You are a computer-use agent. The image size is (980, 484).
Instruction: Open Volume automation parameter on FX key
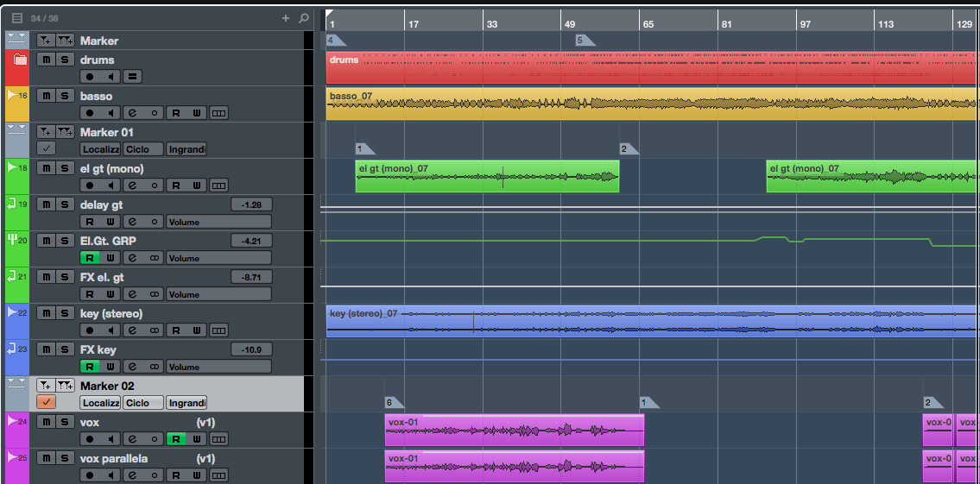click(x=218, y=367)
